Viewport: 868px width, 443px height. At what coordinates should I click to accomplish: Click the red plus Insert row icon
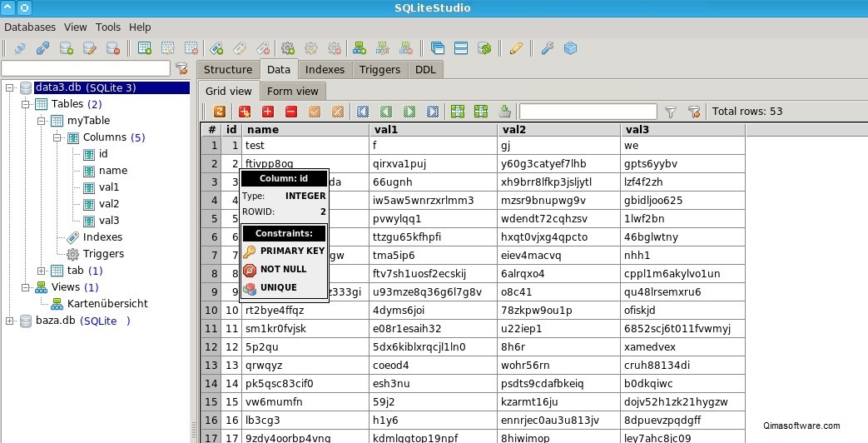coord(268,112)
